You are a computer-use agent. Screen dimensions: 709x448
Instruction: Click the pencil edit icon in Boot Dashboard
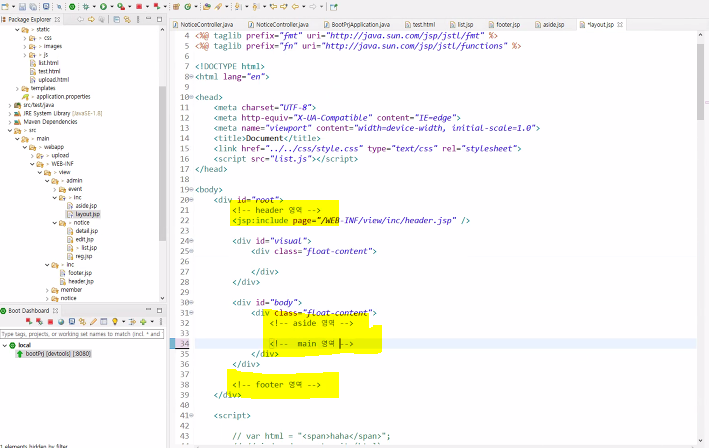[93, 321]
